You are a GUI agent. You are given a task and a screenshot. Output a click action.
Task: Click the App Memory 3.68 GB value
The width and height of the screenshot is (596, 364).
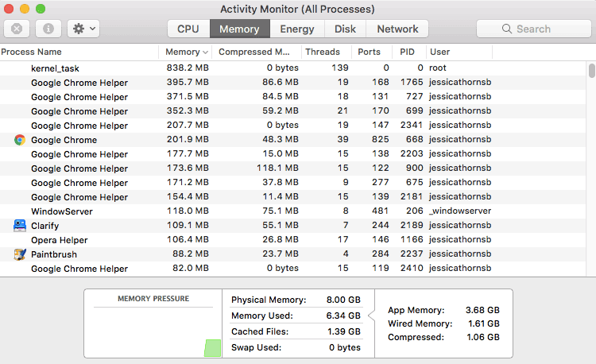(482, 310)
